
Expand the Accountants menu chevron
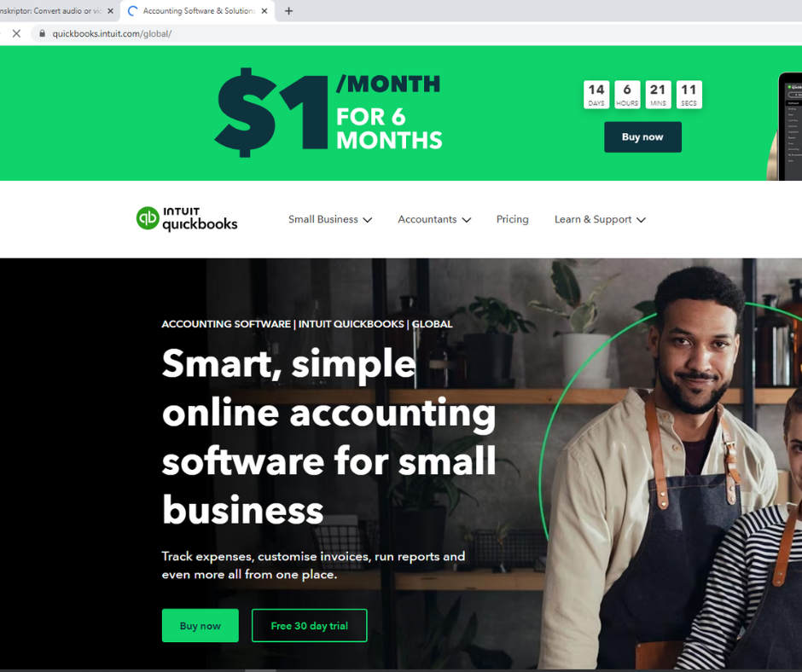[466, 220]
